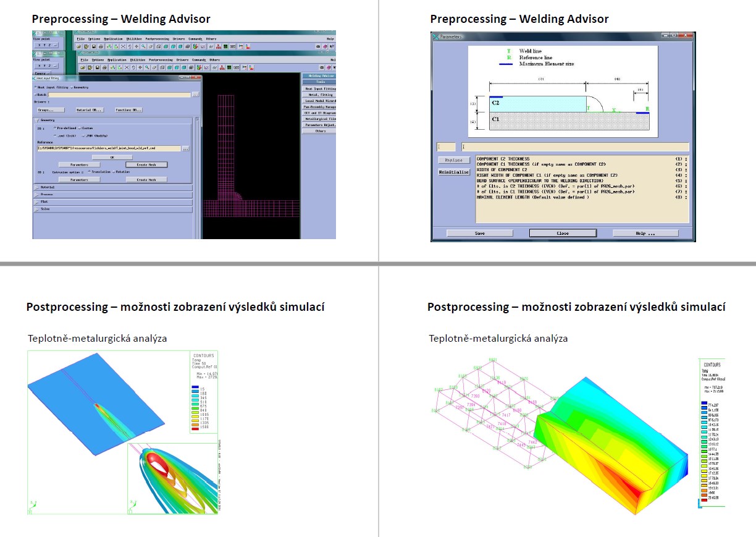Image resolution: width=756 pixels, height=537 pixels.
Task: Select the Heat input fitting radio button
Action: click(x=36, y=87)
